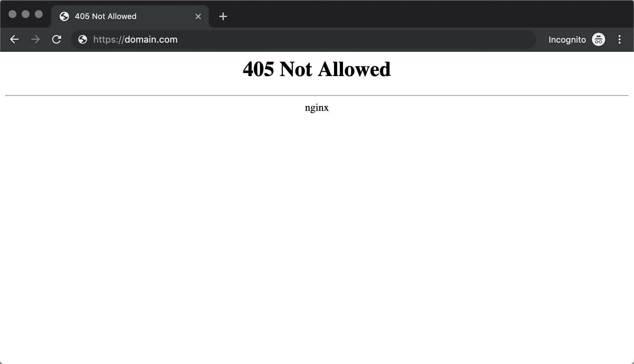
Task: Click the https://domain.com URL
Action: (x=136, y=40)
